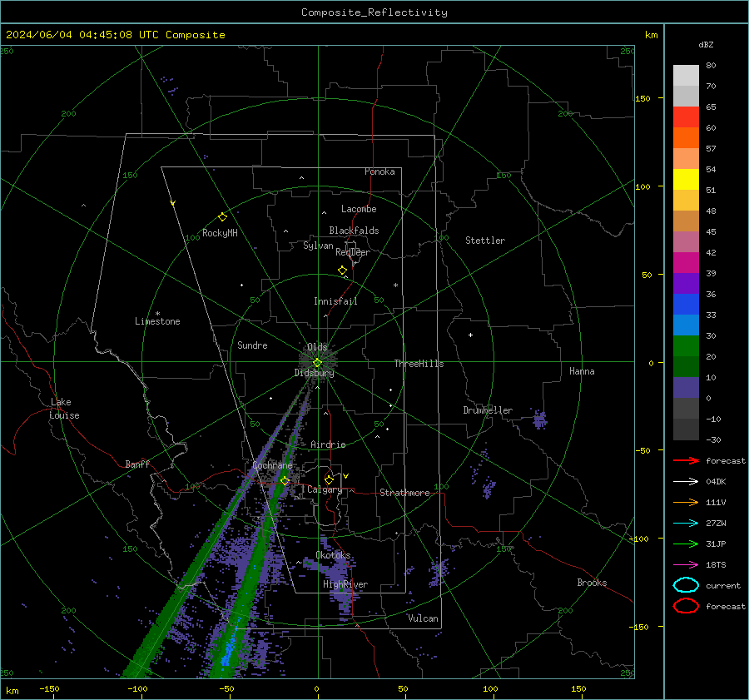Select the red 65 dBZ color swatch

click(x=686, y=117)
